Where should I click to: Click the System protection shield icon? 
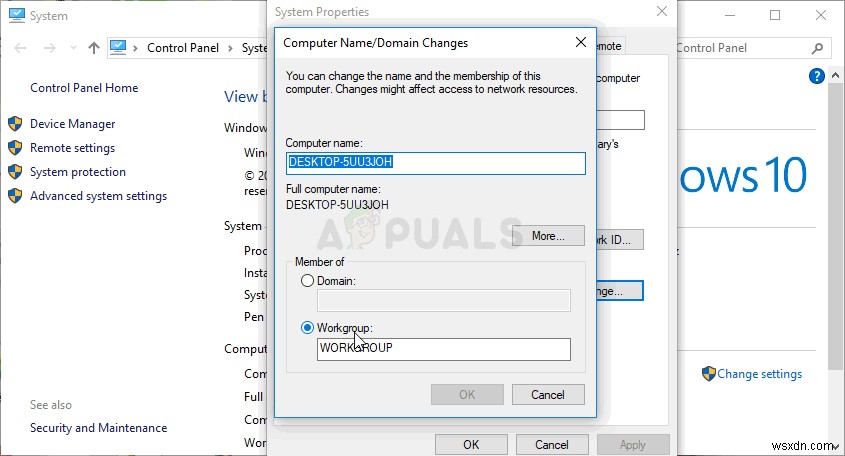click(15, 171)
